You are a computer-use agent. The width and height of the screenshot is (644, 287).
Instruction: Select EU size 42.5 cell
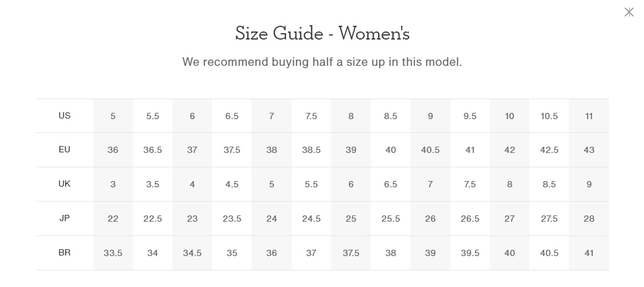point(549,150)
